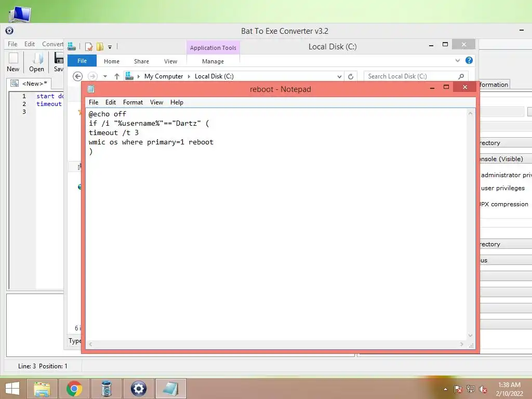Click the Notepad icon in the title bar

[91, 89]
